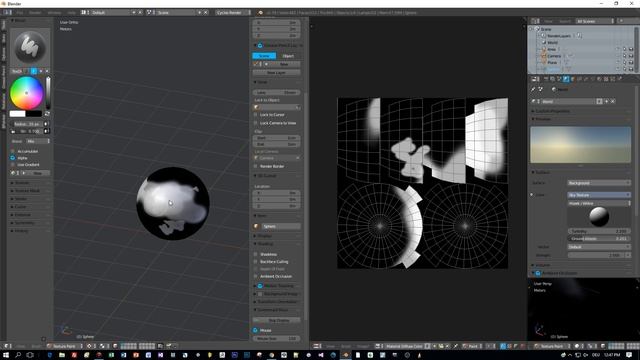
Task: Open the Hosek / Wilkie sky type dropdown
Action: [x=599, y=203]
